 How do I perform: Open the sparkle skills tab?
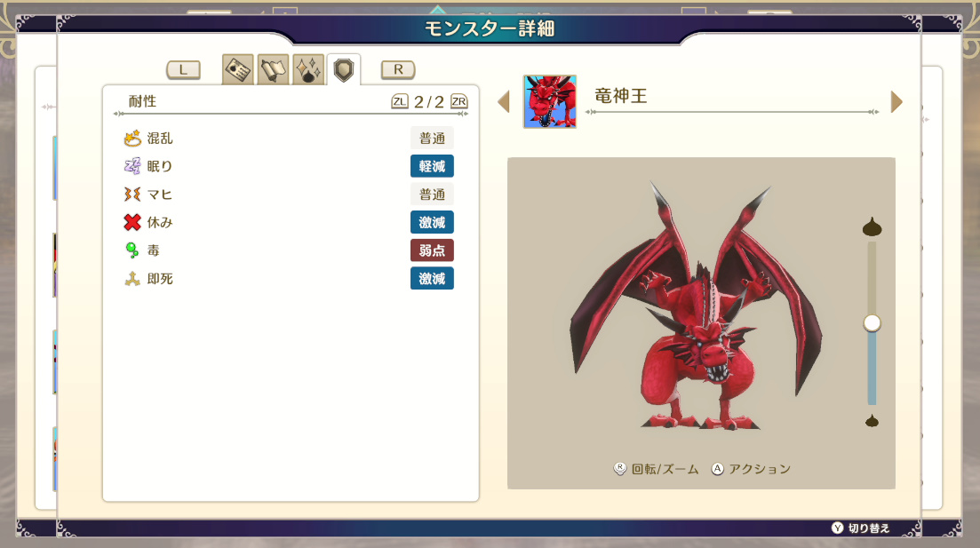(308, 69)
